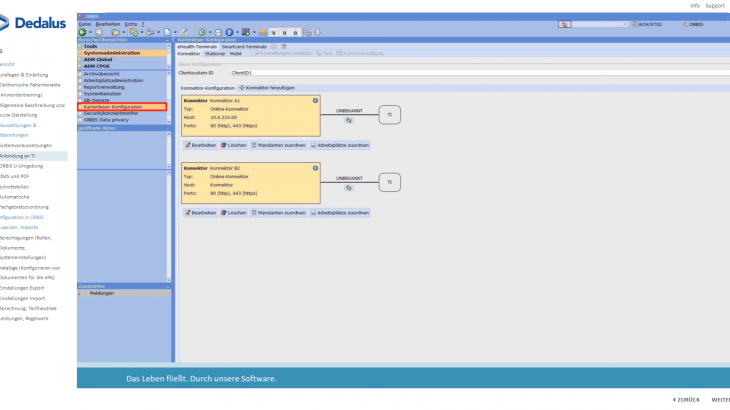This screenshot has height=410, width=730.
Task: Click refresh icon under second UNBEKANNT connection
Action: [348, 187]
